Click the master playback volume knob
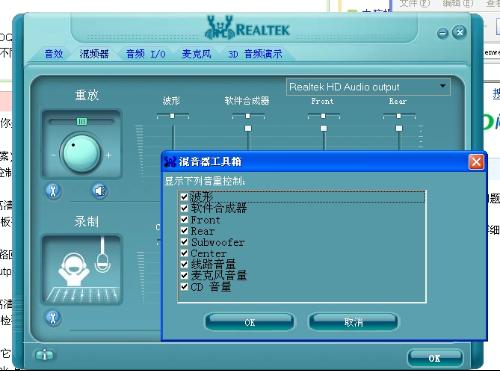500x371 pixels. click(81, 154)
